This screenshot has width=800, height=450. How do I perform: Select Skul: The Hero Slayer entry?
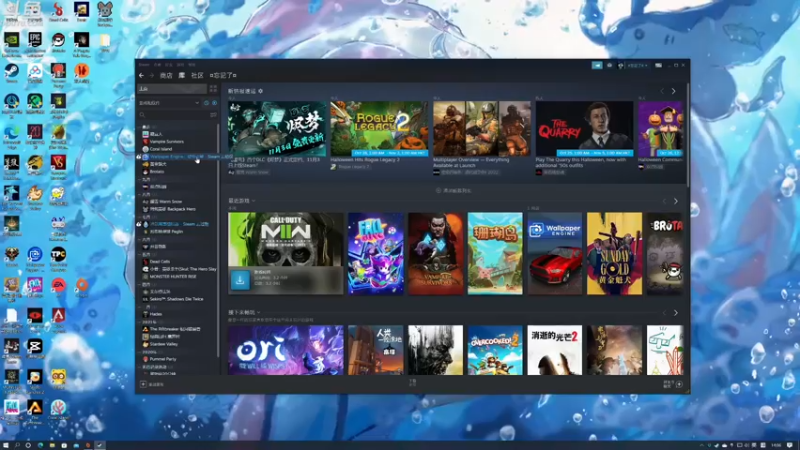(x=180, y=269)
